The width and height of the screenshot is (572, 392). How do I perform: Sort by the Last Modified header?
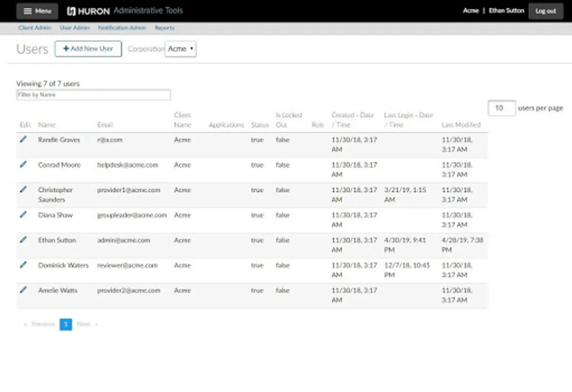pyautogui.click(x=461, y=125)
